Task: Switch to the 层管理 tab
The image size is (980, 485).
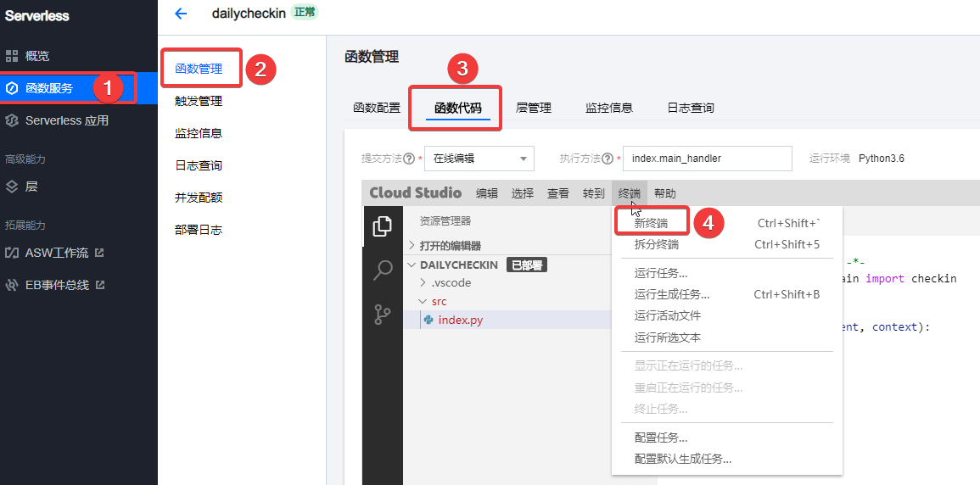Action: click(534, 108)
